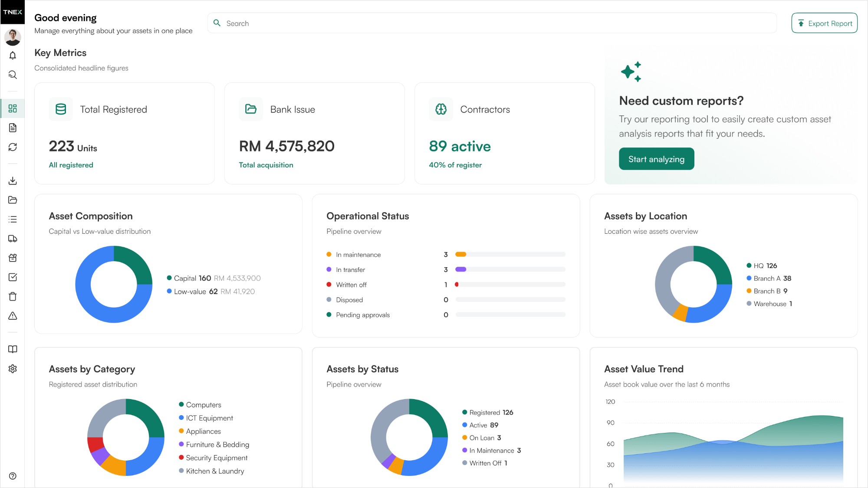
Task: Click the Contractors brain icon
Action: coord(441,109)
